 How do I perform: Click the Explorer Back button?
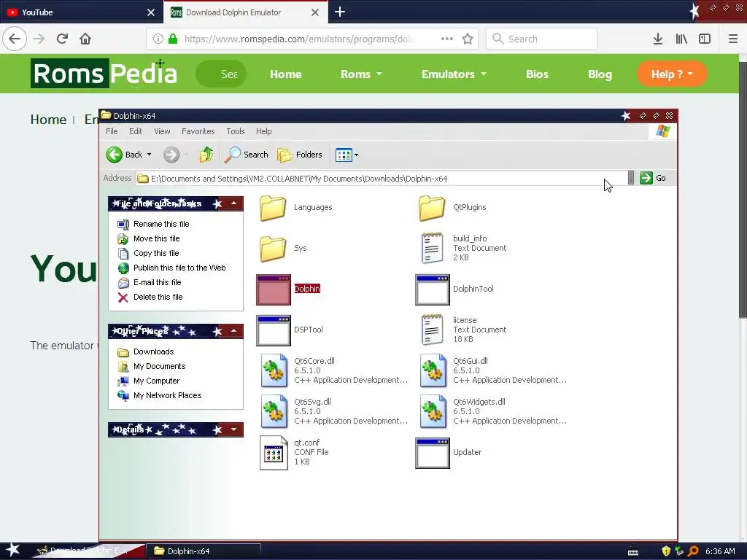[x=124, y=155]
